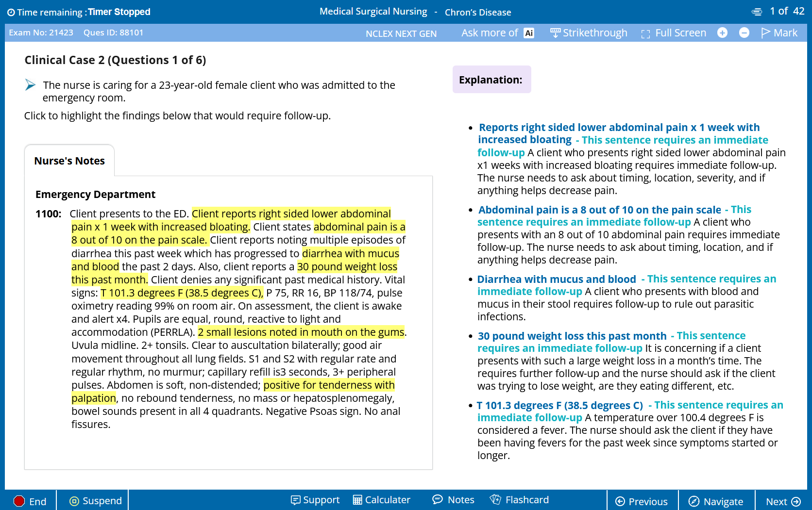The height and width of the screenshot is (510, 812).
Task: Click the AI icon next to Ask more of
Action: [x=529, y=33]
